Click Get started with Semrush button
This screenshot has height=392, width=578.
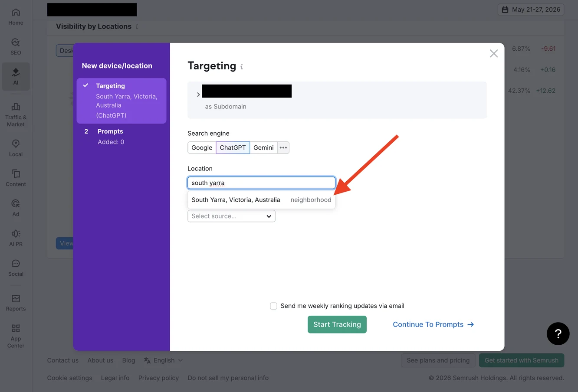pyautogui.click(x=522, y=360)
